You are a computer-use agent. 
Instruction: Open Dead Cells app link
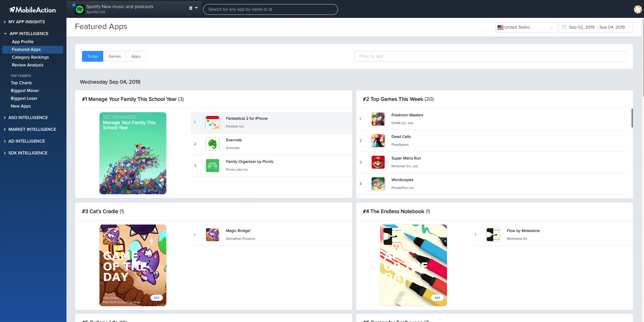pos(401,137)
